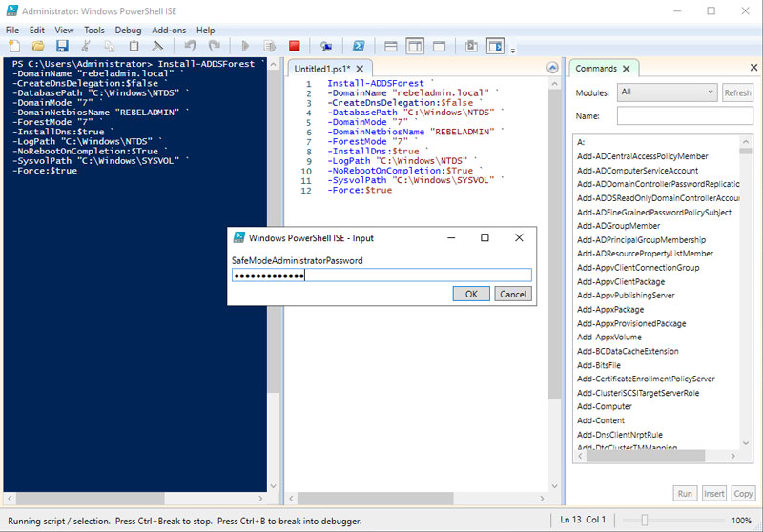This screenshot has height=532, width=763.
Task: Click the Insert button in Commands pane
Action: pyautogui.click(x=713, y=494)
